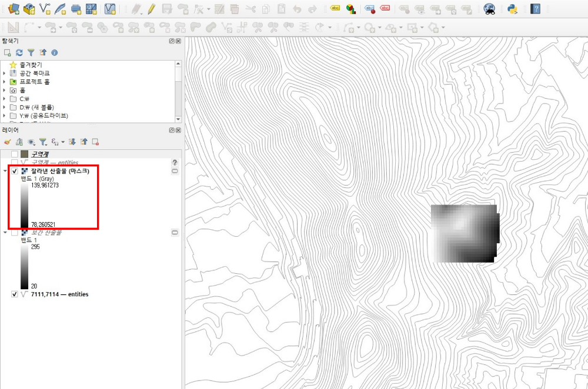Collapse the 잘라낸 산출물 (마스크) layer legend

(x=5, y=171)
